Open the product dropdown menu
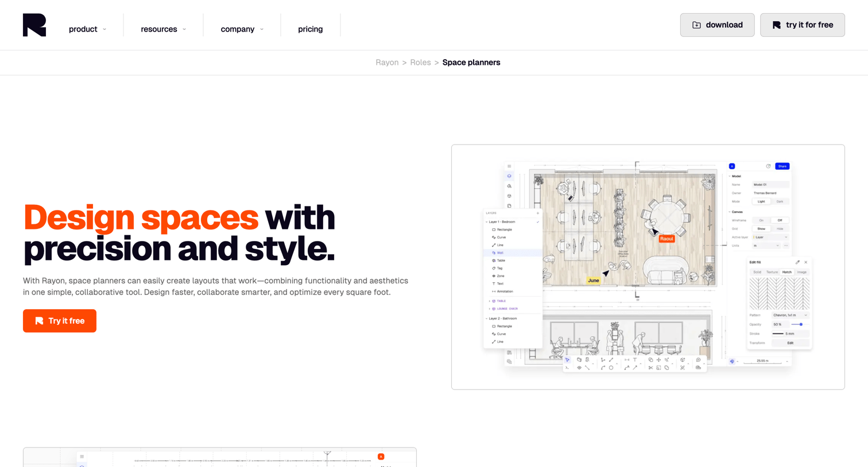Viewport: 868px width, 467px height. 87,29
